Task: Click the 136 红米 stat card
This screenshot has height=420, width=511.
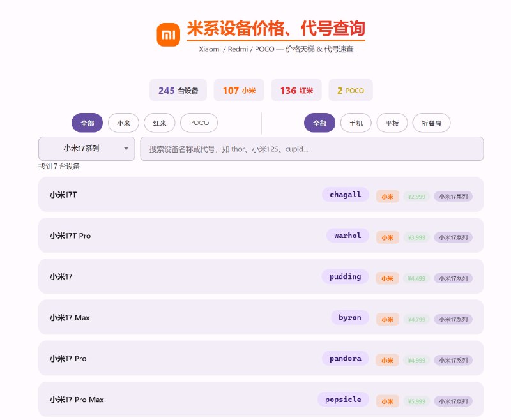Action: coord(296,90)
